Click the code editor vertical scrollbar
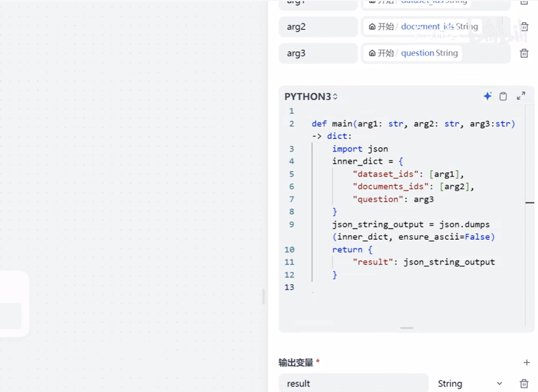538x392 pixels. coord(529,216)
